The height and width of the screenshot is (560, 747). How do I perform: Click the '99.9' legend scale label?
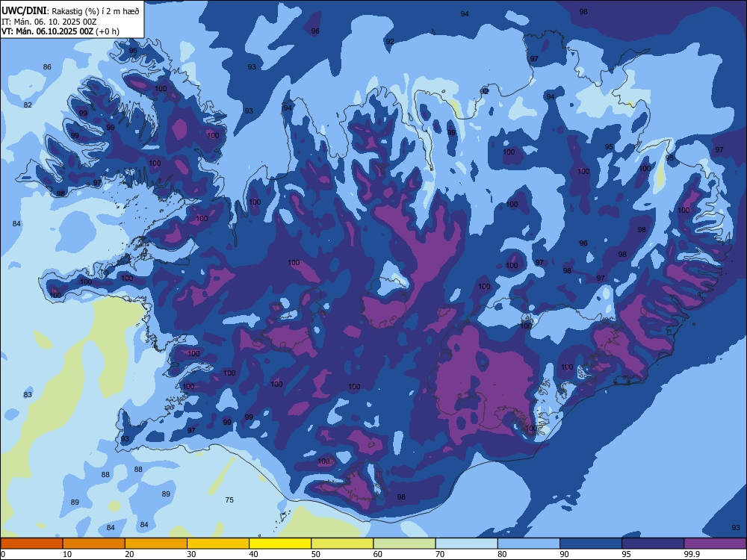point(692,554)
